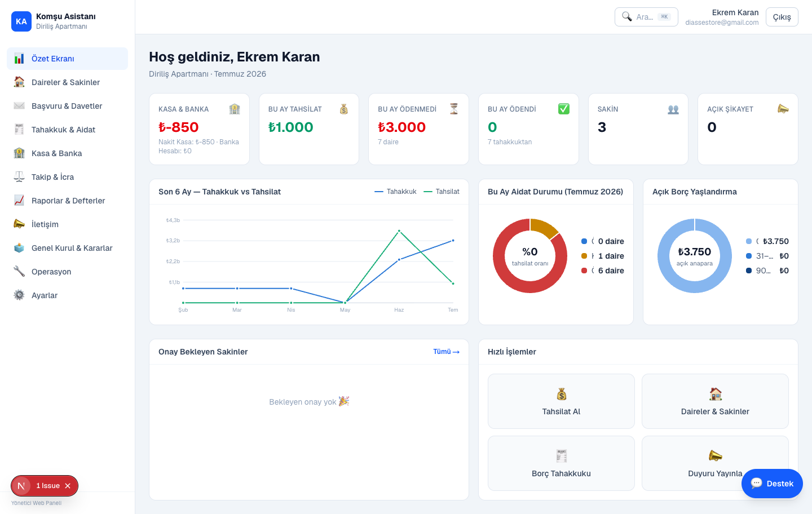
Task: Click red 6 daire legend swatch
Action: tap(584, 271)
